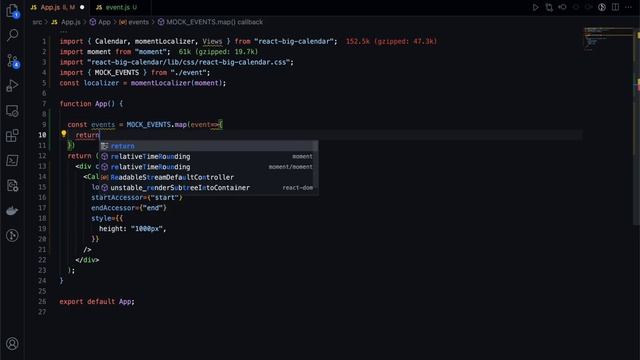Click the editor vertical scrollbar
Viewport: 640px width, 360px height.
point(637,127)
